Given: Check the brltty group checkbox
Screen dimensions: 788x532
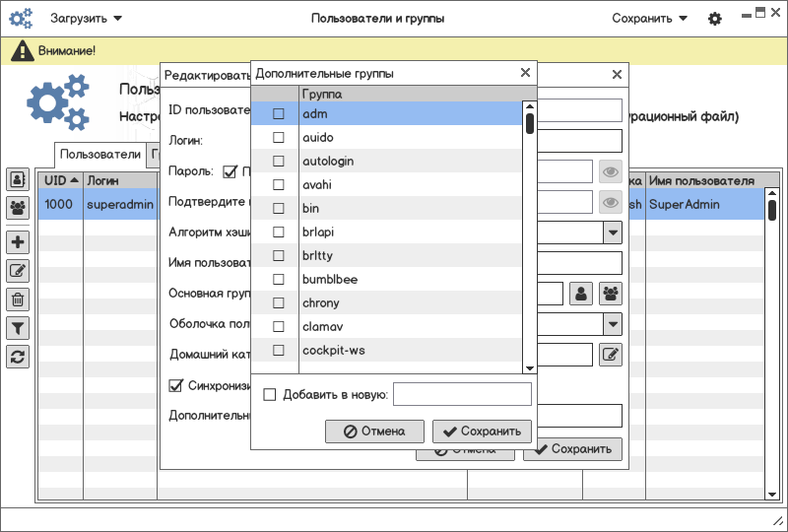Looking at the screenshot, I should 279,255.
